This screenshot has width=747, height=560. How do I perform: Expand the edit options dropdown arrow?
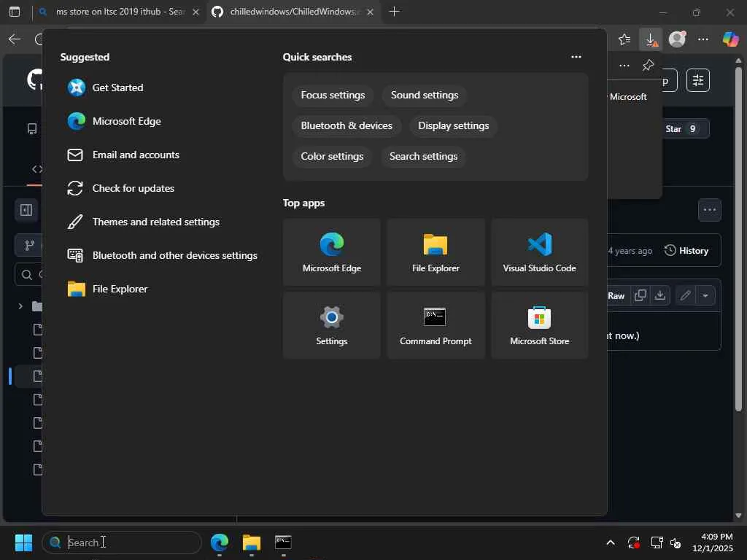[x=705, y=296]
